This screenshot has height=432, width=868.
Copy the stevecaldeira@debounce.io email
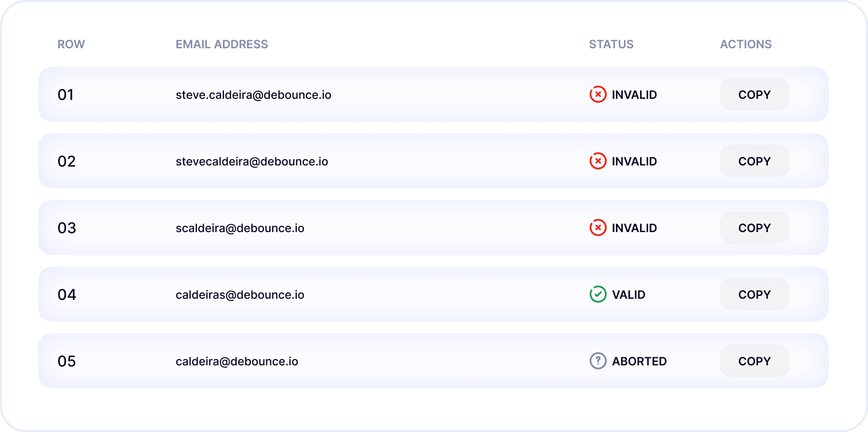tap(754, 161)
